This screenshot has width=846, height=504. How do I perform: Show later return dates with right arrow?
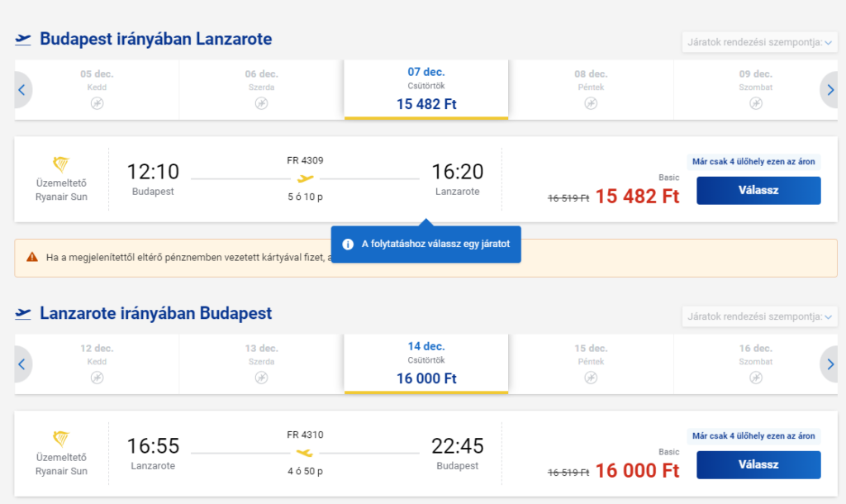pos(829,364)
